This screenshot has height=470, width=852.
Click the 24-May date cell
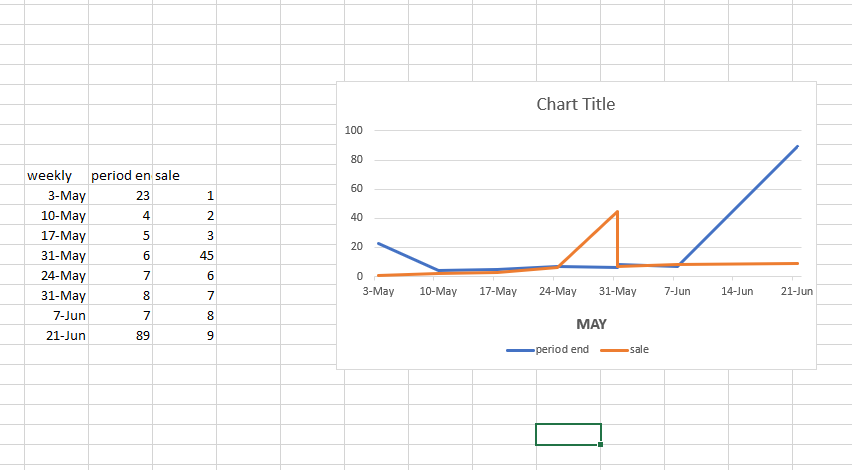click(57, 275)
